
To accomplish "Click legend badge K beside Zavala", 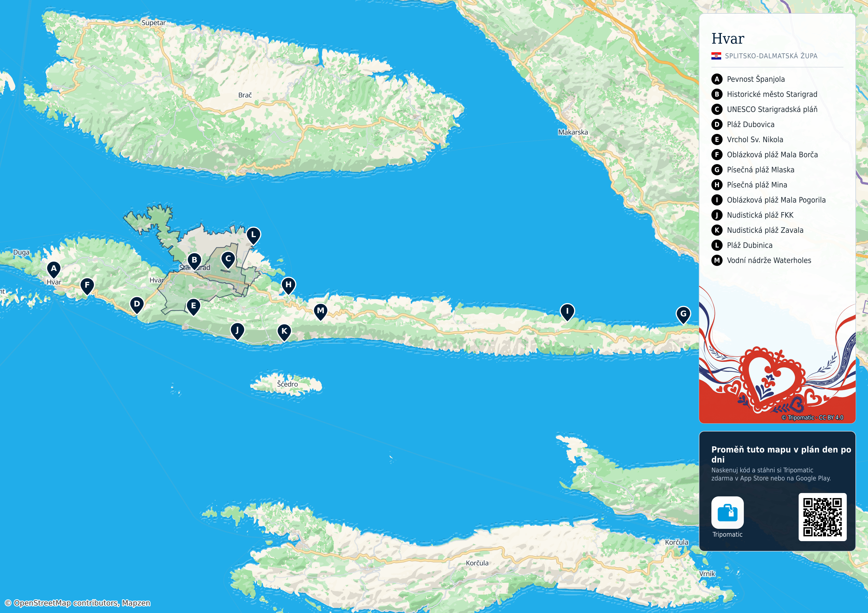I will tap(717, 230).
